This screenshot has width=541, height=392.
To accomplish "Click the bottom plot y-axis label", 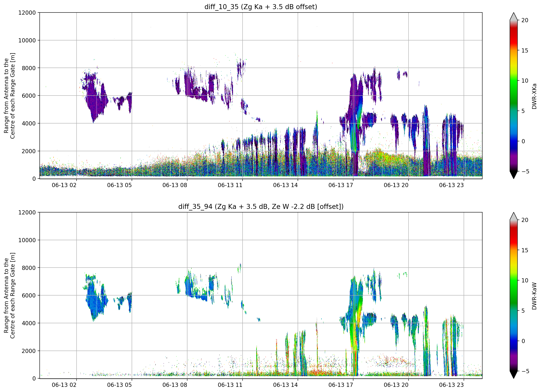I will point(10,295).
